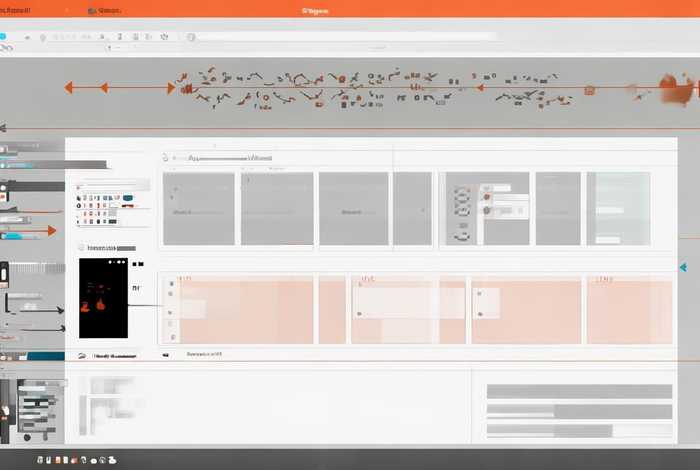Image resolution: width=700 pixels, height=470 pixels.
Task: Open the dropdown bar above the icon grid
Action: (112, 185)
